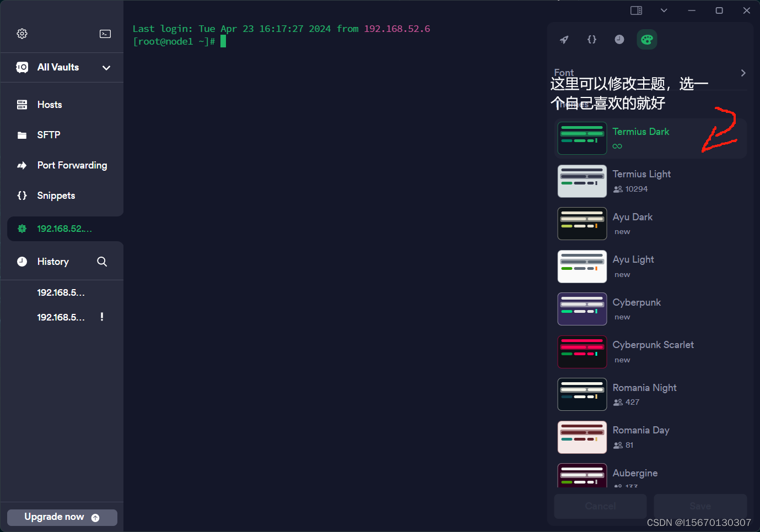Select the Themes palette icon

646,39
